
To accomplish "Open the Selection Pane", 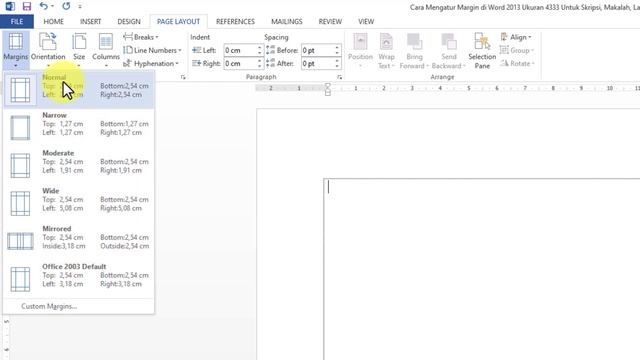I will [482, 51].
